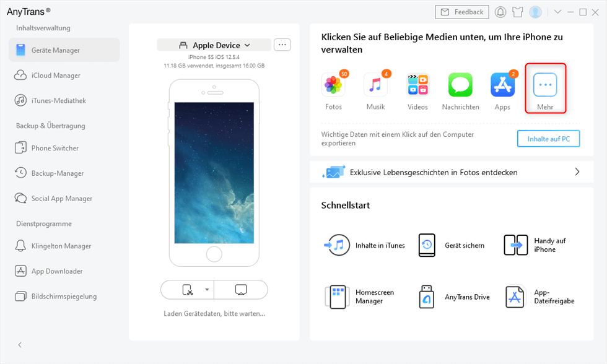Screen dimensions: 607x364
Task: Click the 'iPhone 5S iOS 12.5.4' text
Action: tap(214, 57)
